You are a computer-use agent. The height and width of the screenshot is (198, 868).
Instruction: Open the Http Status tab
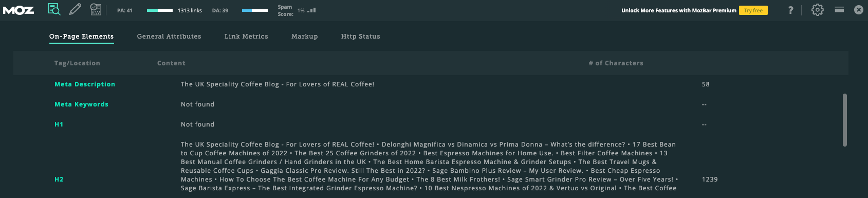point(361,37)
